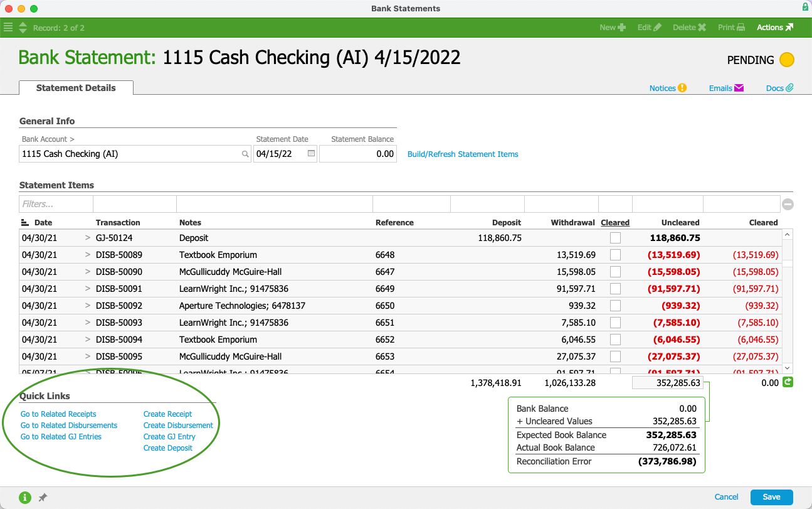Image resolution: width=812 pixels, height=509 pixels.
Task: Clear filters with the gray minus icon
Action: [788, 204]
